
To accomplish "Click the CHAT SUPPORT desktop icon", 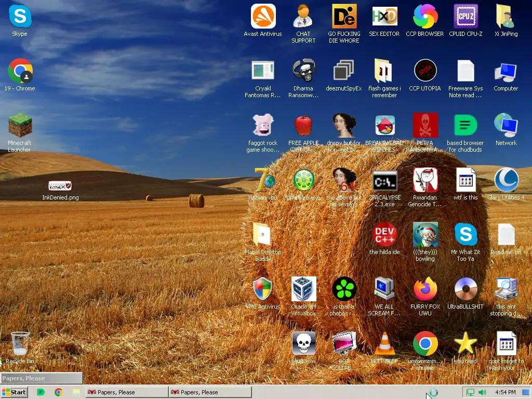I will [303, 17].
